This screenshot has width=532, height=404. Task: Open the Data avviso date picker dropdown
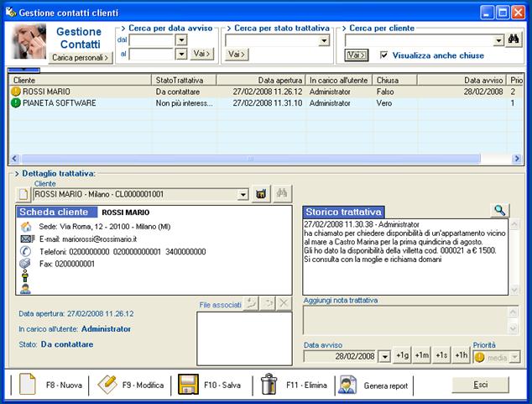[385, 356]
